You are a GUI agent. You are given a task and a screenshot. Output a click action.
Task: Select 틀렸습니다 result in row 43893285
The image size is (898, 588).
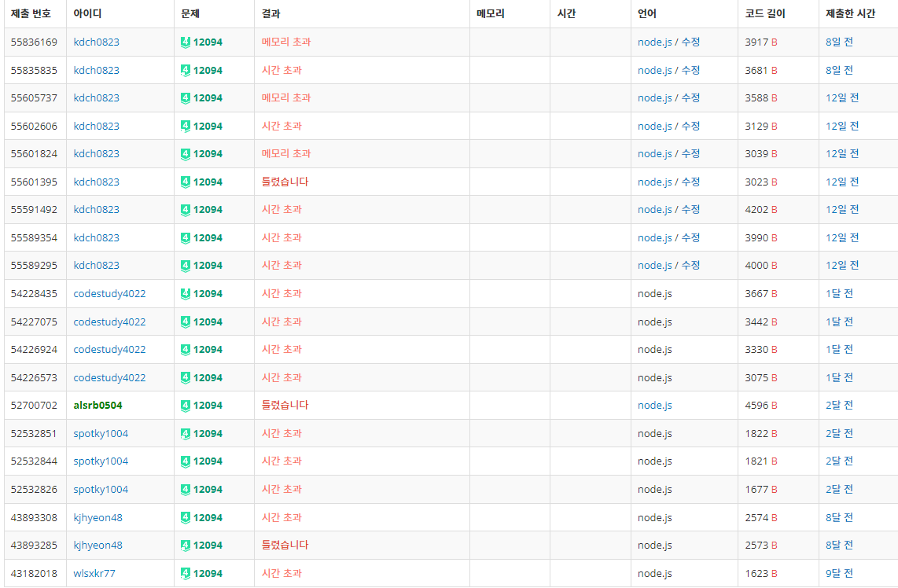(x=285, y=545)
